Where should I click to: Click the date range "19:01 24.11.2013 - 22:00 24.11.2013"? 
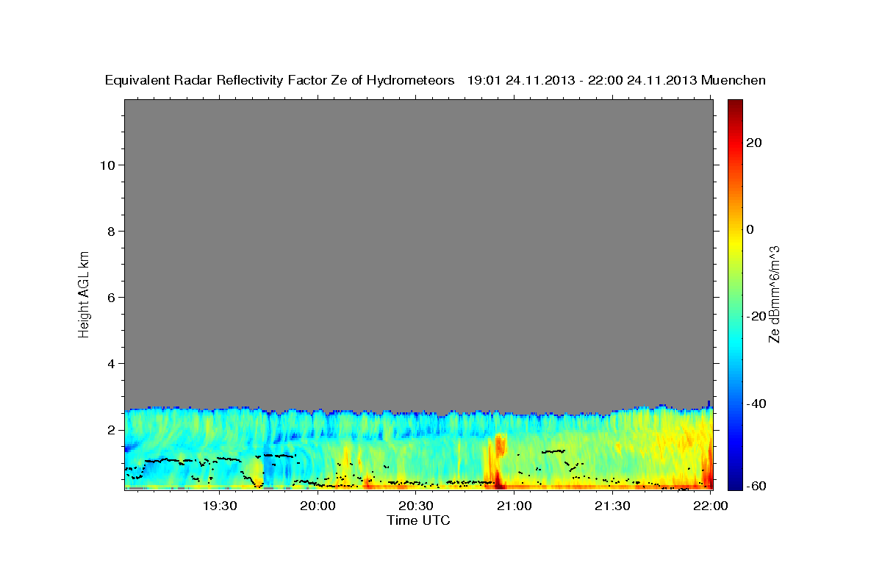583,81
